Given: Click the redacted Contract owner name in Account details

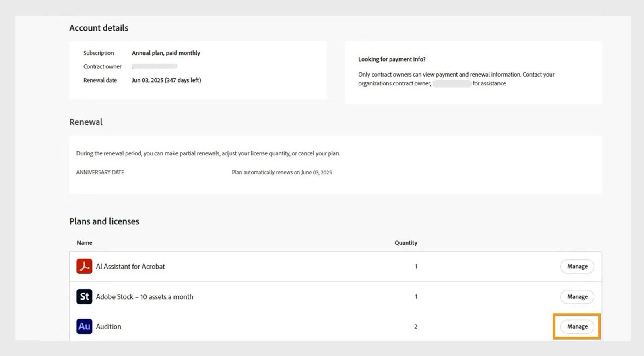Looking at the screenshot, I should tap(155, 66).
